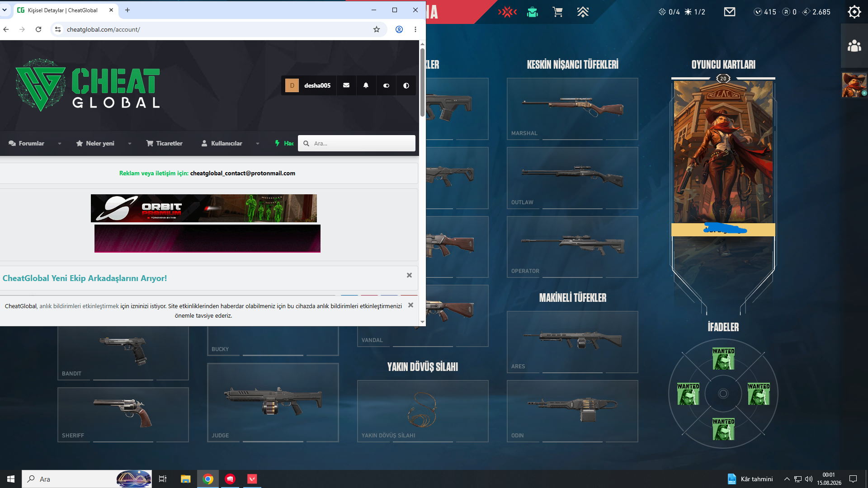Click the browser page vertical scrollbar
868x488 pixels.
(x=422, y=82)
